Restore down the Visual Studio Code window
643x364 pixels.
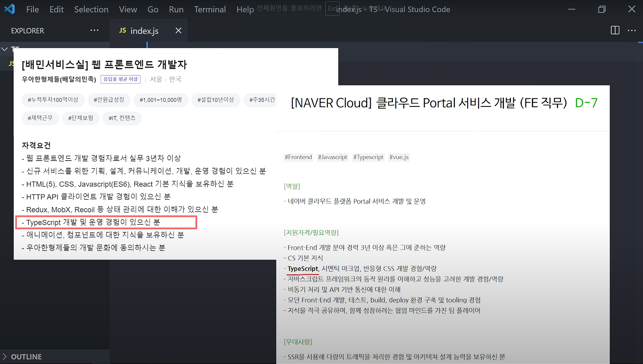click(x=602, y=9)
